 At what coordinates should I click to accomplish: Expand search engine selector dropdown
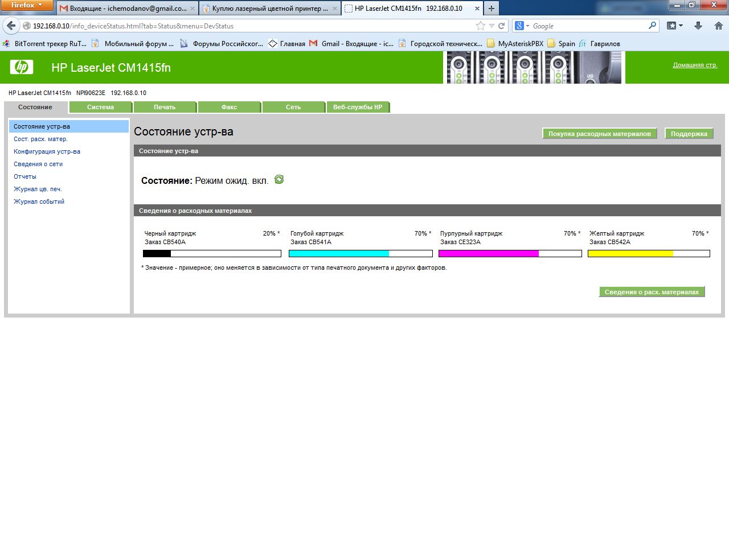[522, 26]
